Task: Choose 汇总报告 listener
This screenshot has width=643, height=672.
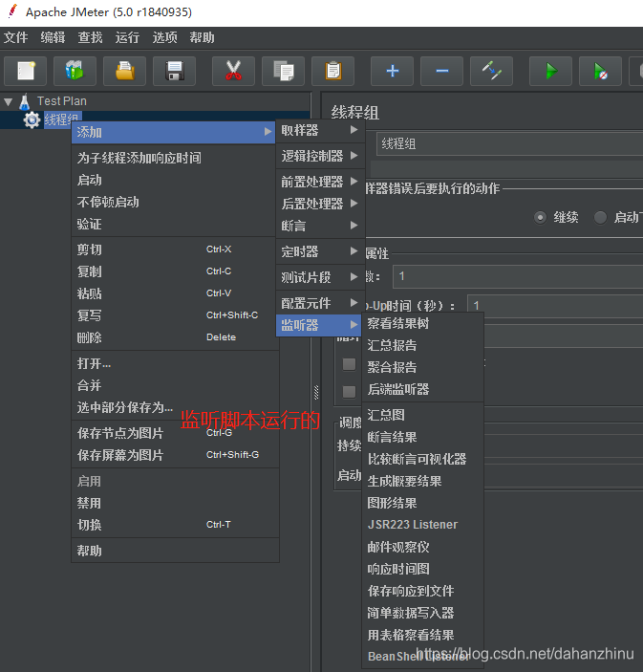Action: click(423, 345)
